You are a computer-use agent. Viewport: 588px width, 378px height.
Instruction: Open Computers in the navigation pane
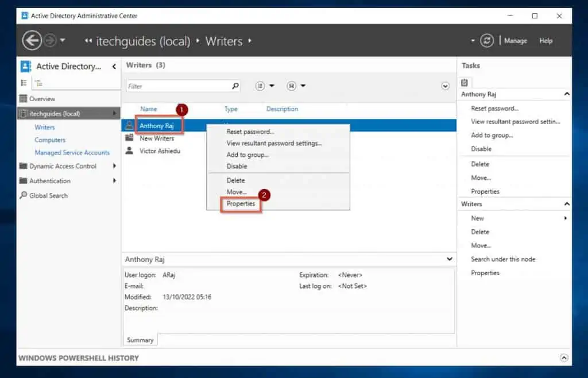(x=50, y=140)
